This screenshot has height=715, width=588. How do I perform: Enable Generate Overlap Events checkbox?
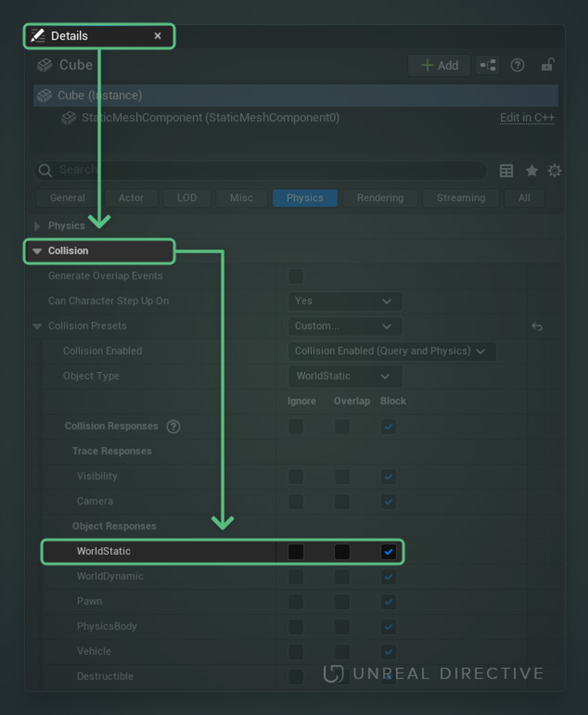[296, 276]
